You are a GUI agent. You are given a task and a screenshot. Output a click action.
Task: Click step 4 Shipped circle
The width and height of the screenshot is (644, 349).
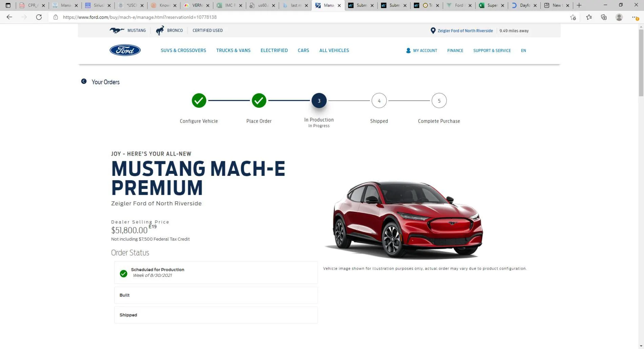[x=379, y=101]
